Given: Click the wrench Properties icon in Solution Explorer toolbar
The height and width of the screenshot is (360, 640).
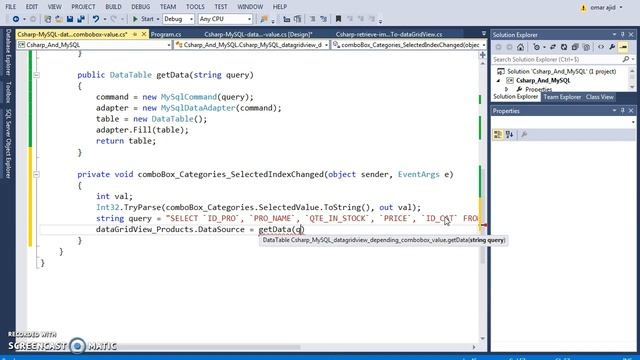Looking at the screenshot, I should click(x=612, y=47).
